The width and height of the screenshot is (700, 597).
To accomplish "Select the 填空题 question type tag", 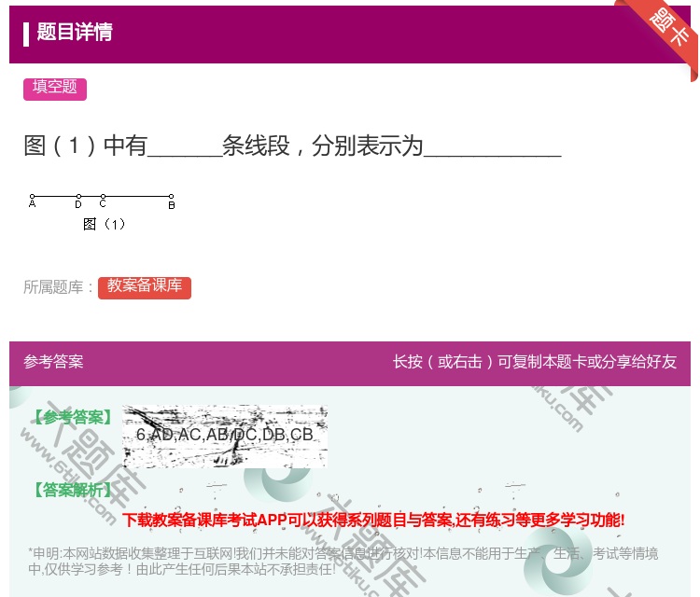I will point(55,89).
